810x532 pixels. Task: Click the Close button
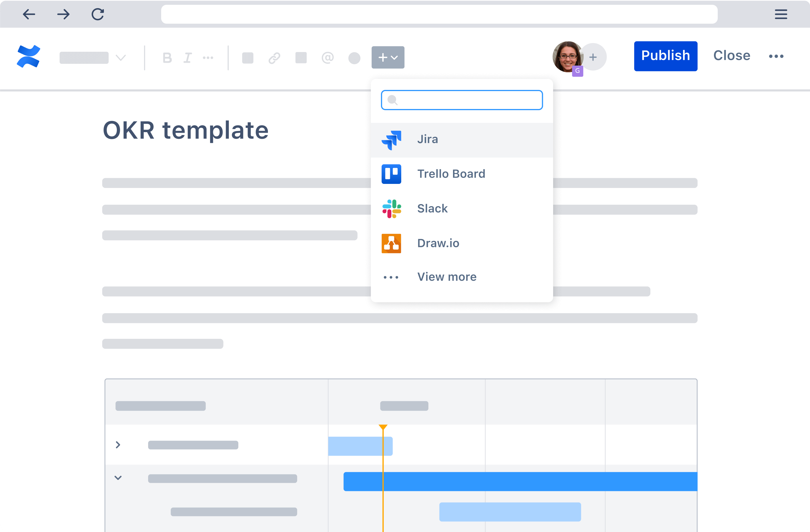click(731, 55)
